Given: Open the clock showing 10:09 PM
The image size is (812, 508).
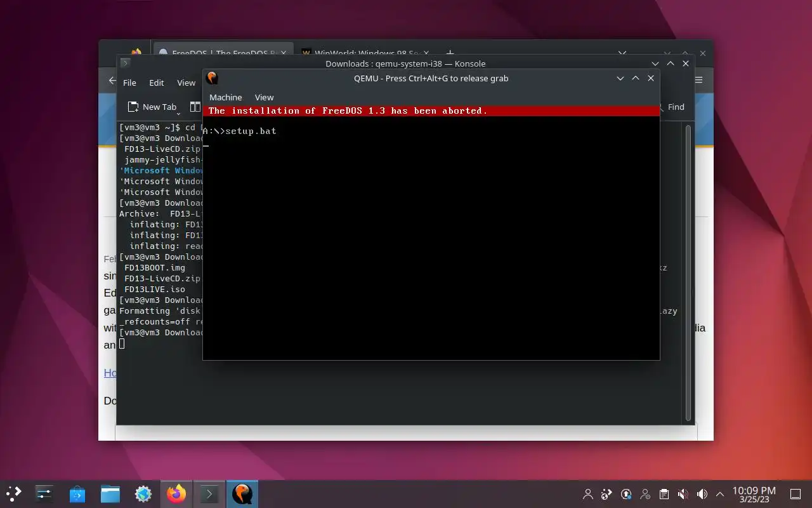Looking at the screenshot, I should [x=754, y=494].
